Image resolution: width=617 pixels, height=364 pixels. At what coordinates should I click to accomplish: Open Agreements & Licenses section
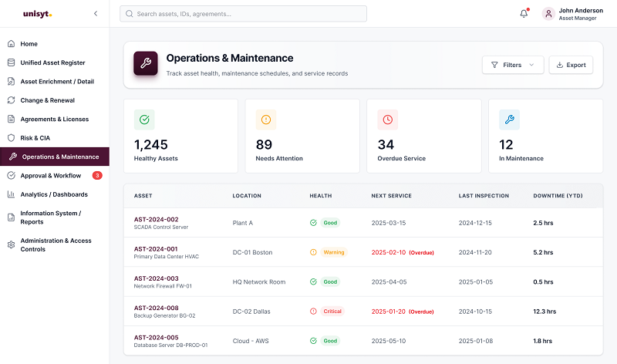pyautogui.click(x=54, y=120)
